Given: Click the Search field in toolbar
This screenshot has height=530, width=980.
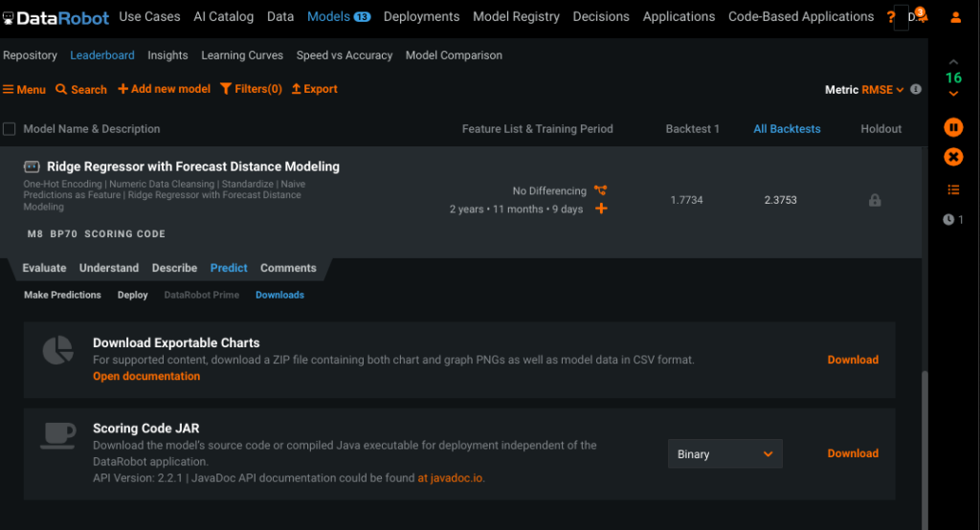Looking at the screenshot, I should click(81, 90).
